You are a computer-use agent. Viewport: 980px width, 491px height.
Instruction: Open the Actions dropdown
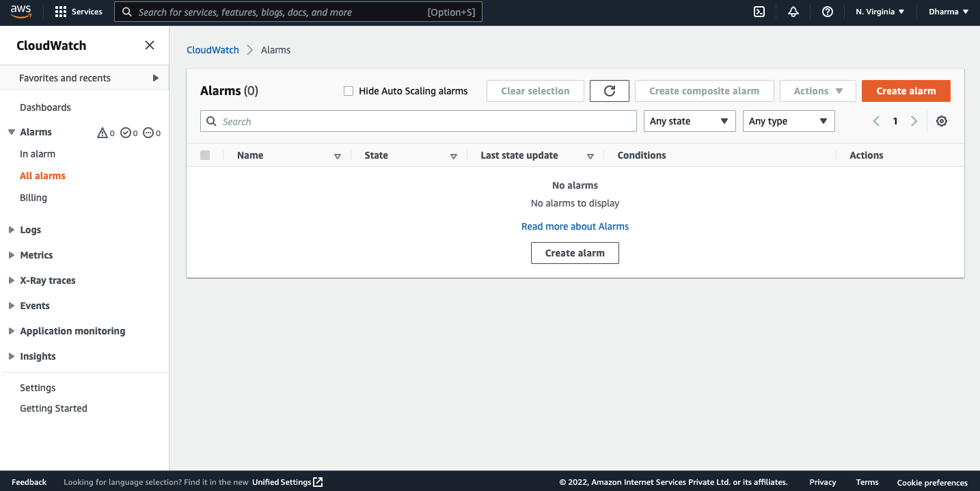pos(818,91)
